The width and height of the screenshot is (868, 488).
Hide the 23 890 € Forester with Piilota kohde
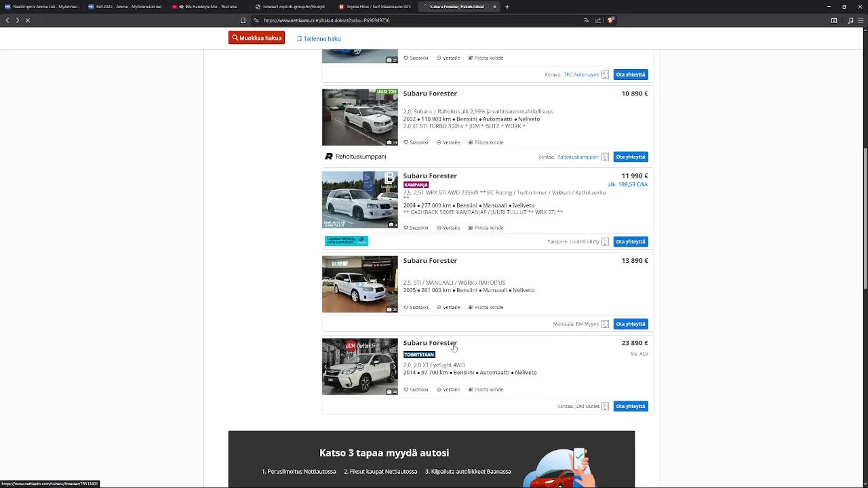[486, 390]
